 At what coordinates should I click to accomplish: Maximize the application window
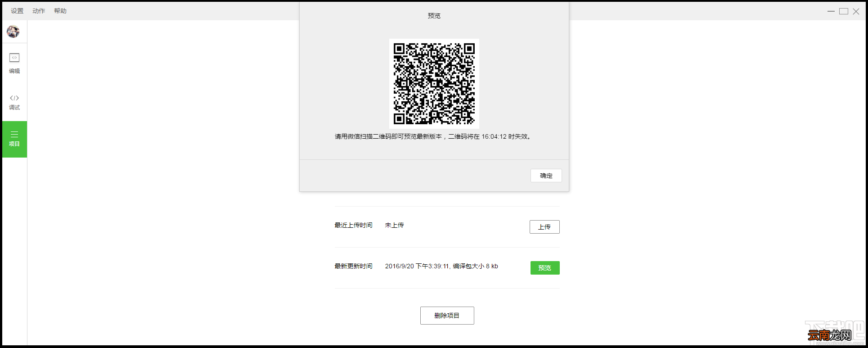(844, 11)
